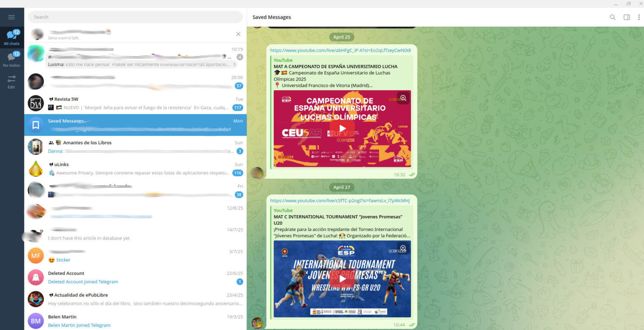Open the April 25 YouTube live link
Screen dimensions: 644x330
click(x=341, y=50)
